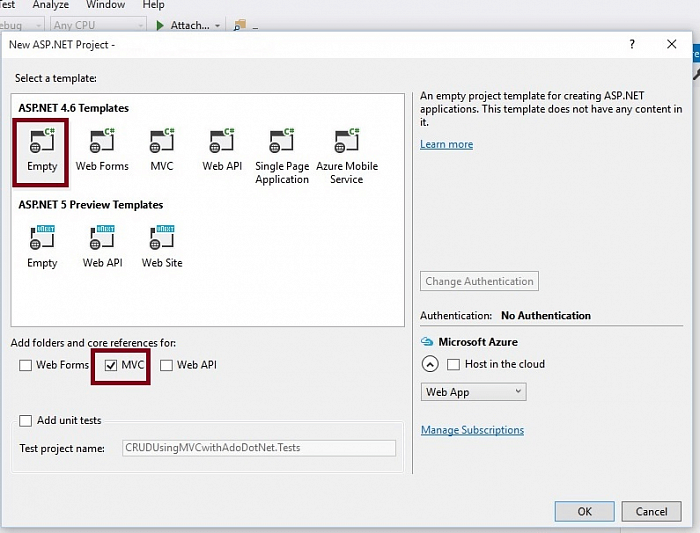
Task: Open the Help menu
Action: point(153,5)
